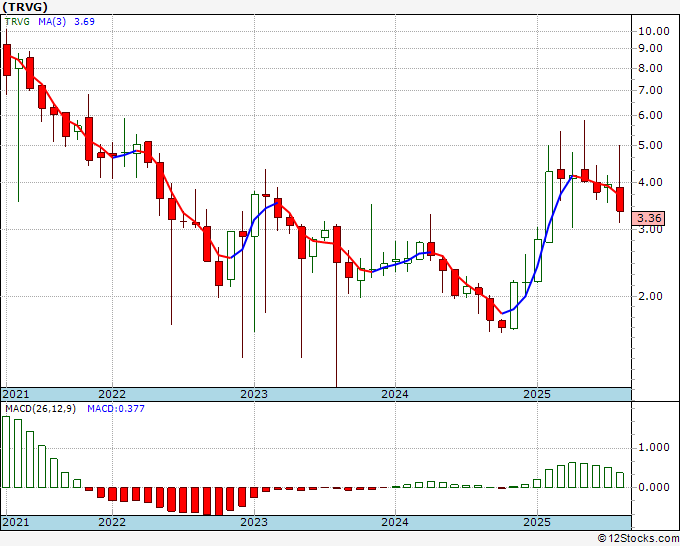Screen dimensions: 680x546
Task: Click the 5.00 price axis label
Action: click(x=650, y=145)
